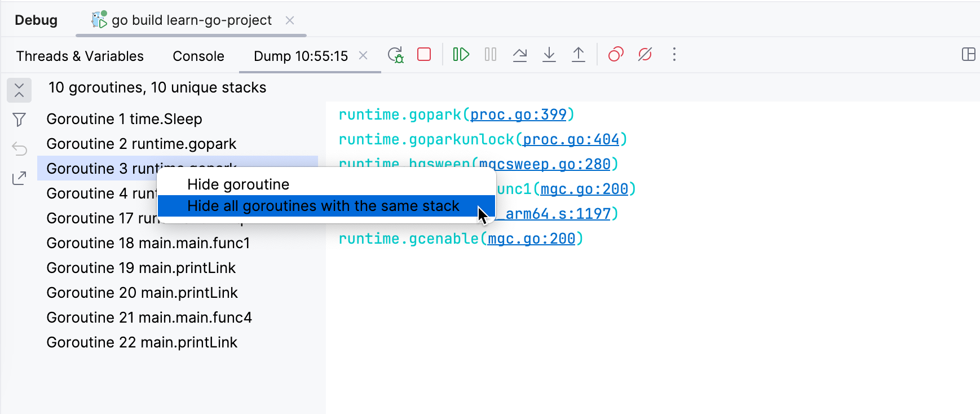Open the layout settings icon
The height and width of the screenshot is (414, 980).
point(968,54)
